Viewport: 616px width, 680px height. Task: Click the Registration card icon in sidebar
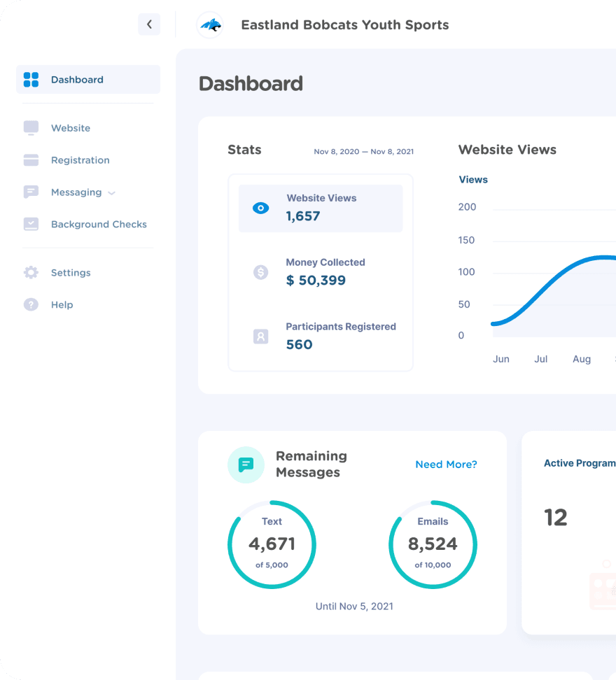31,160
